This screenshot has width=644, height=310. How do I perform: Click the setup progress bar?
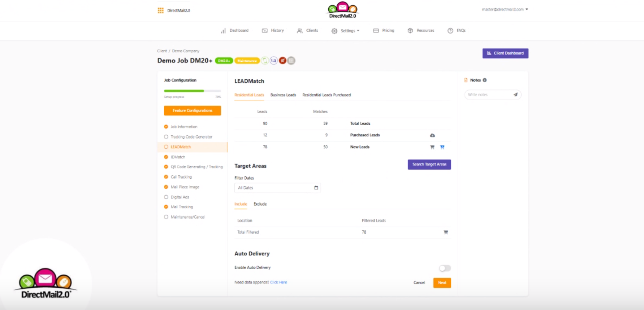point(193,91)
